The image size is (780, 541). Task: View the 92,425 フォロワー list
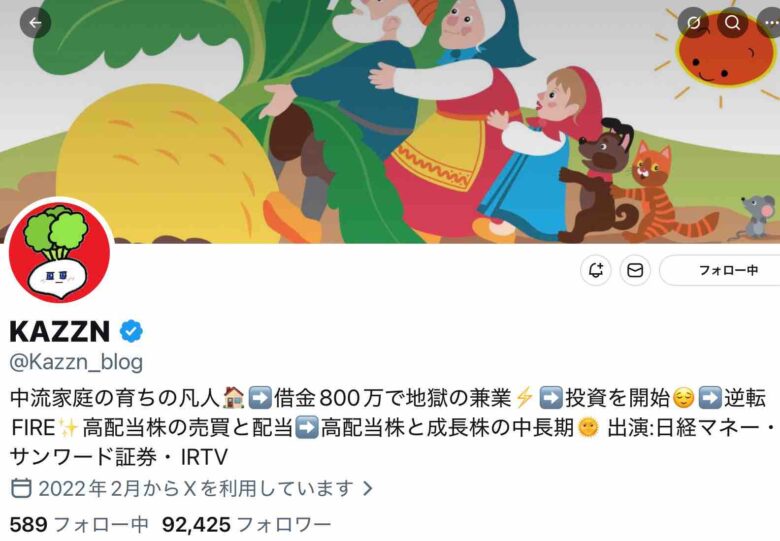click(x=246, y=524)
